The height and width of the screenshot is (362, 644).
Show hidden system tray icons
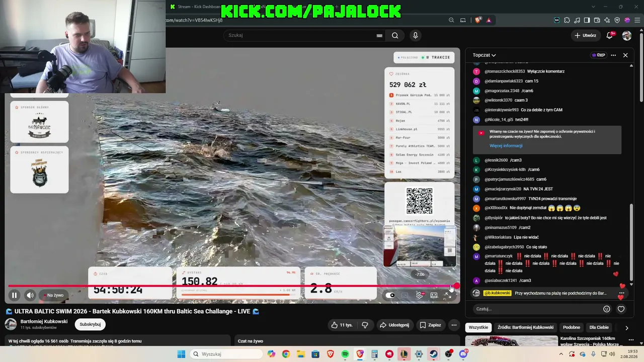click(x=561, y=354)
